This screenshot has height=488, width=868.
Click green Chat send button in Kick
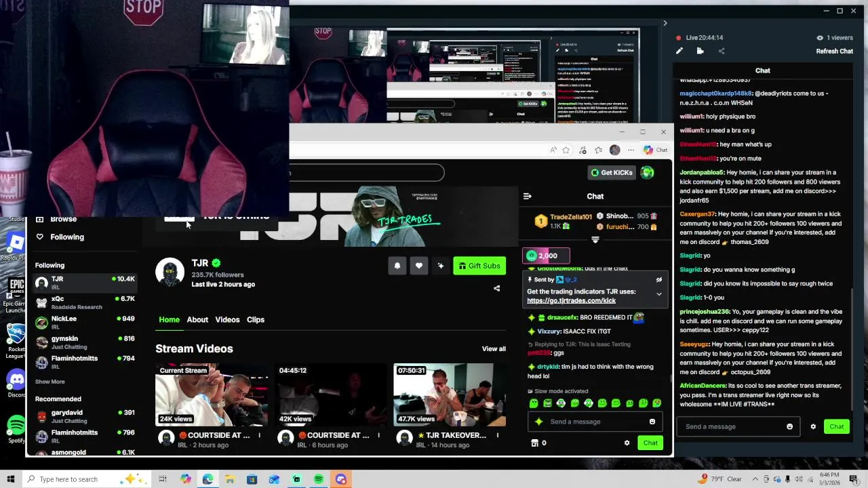click(x=650, y=443)
